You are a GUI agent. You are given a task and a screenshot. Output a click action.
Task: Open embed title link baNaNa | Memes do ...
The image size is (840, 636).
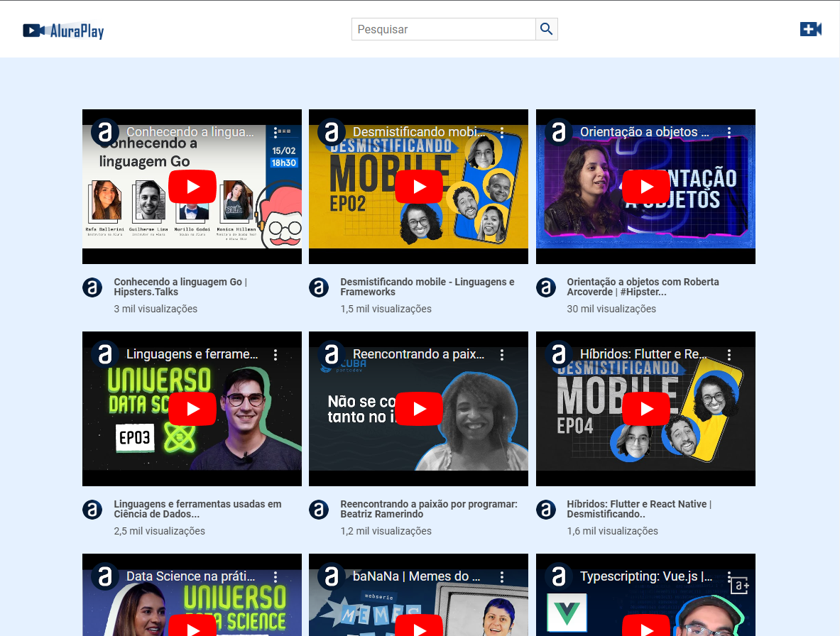coord(416,576)
